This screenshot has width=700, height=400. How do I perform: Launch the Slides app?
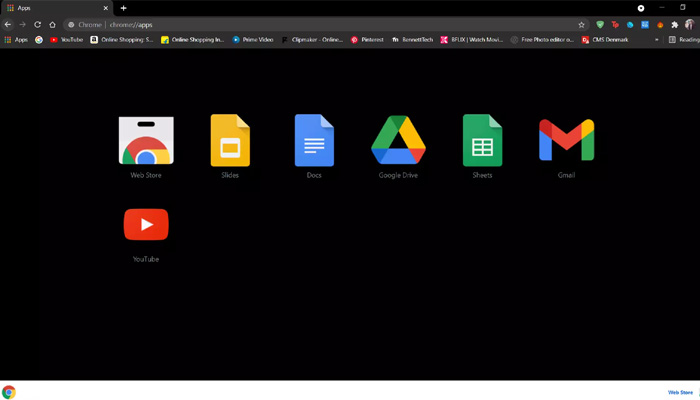click(230, 147)
